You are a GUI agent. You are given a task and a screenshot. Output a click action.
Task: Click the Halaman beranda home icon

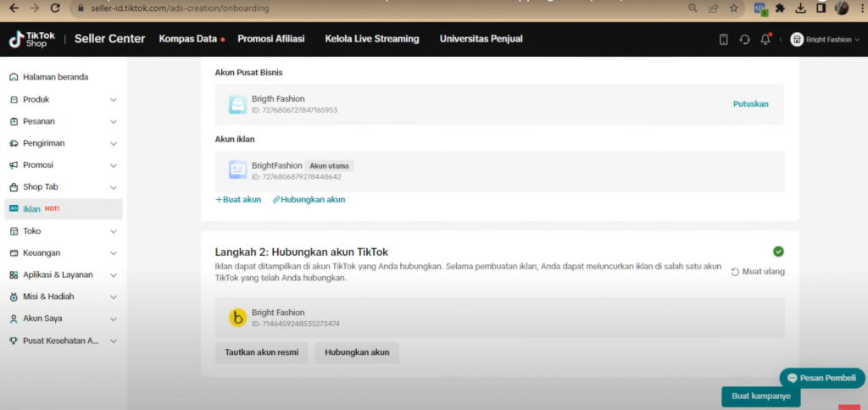click(x=14, y=77)
